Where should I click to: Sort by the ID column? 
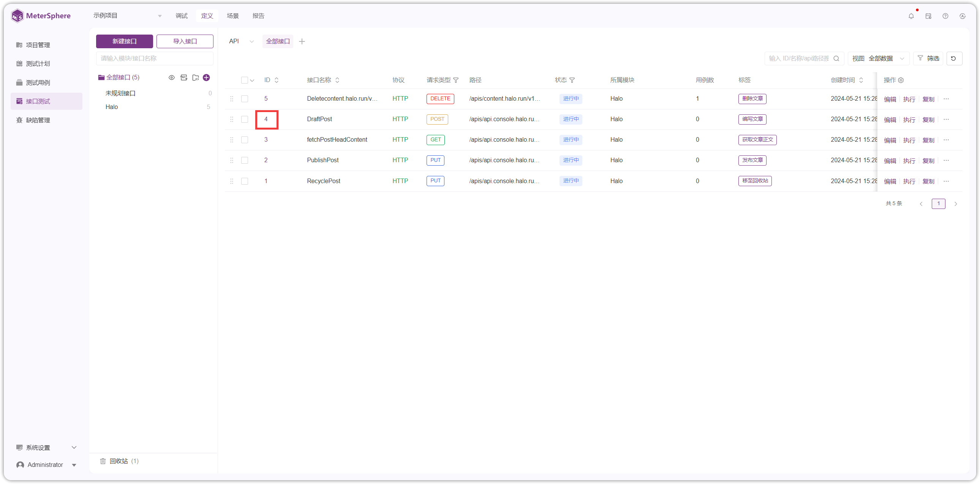[x=276, y=80]
